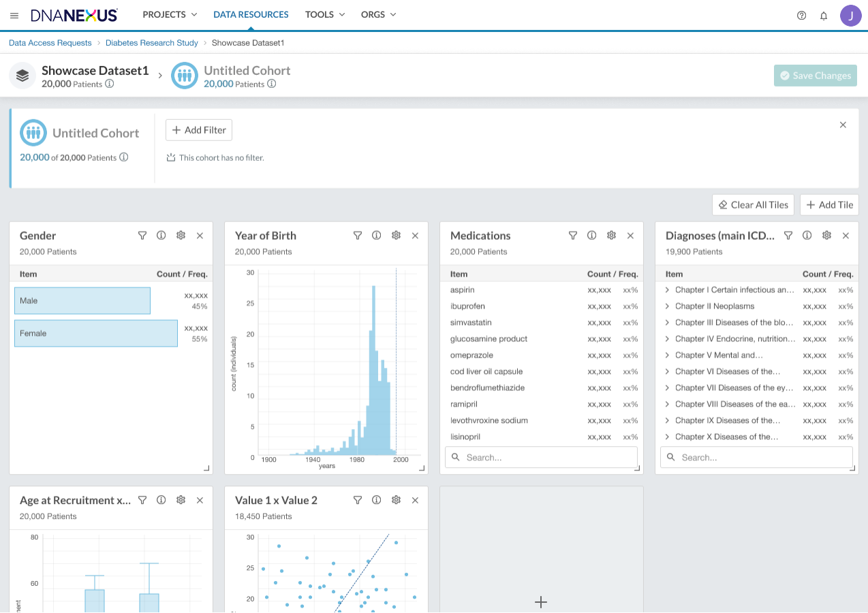The image size is (868, 613).
Task: Open filter icon on Gender tile
Action: pos(142,236)
